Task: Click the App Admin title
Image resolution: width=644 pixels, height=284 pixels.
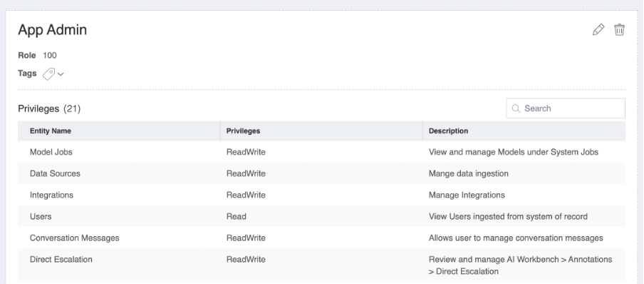Action: tap(53, 30)
